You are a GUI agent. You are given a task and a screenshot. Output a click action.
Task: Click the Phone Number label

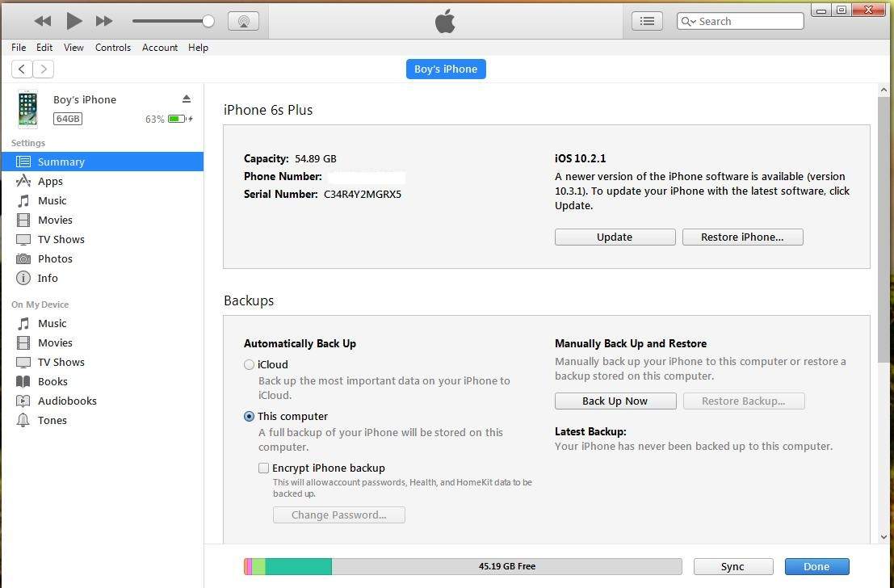pyautogui.click(x=283, y=177)
